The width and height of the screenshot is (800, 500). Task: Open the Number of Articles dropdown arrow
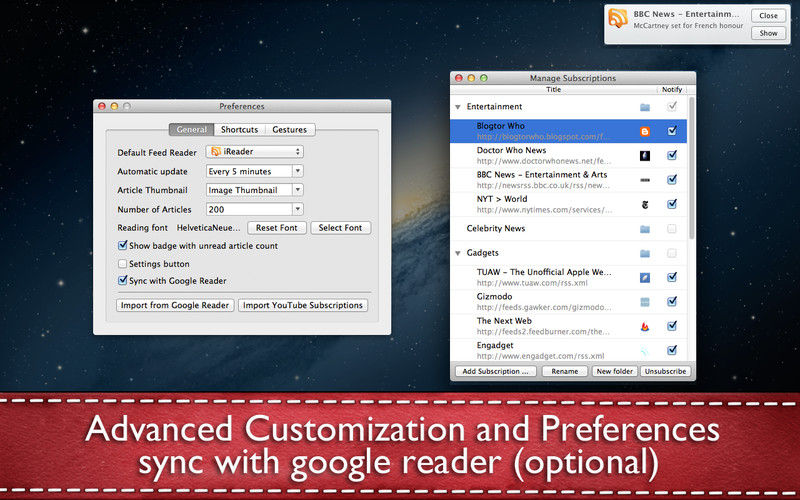298,209
